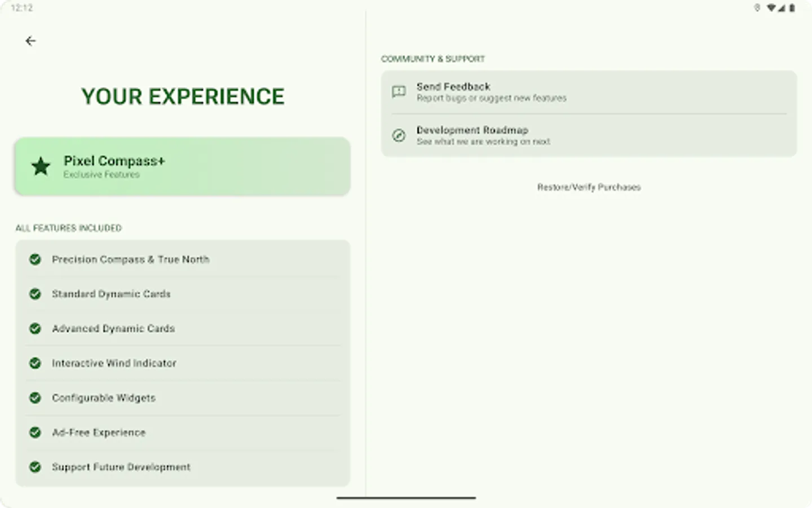Click the Development Roadmap compass icon

click(x=399, y=135)
